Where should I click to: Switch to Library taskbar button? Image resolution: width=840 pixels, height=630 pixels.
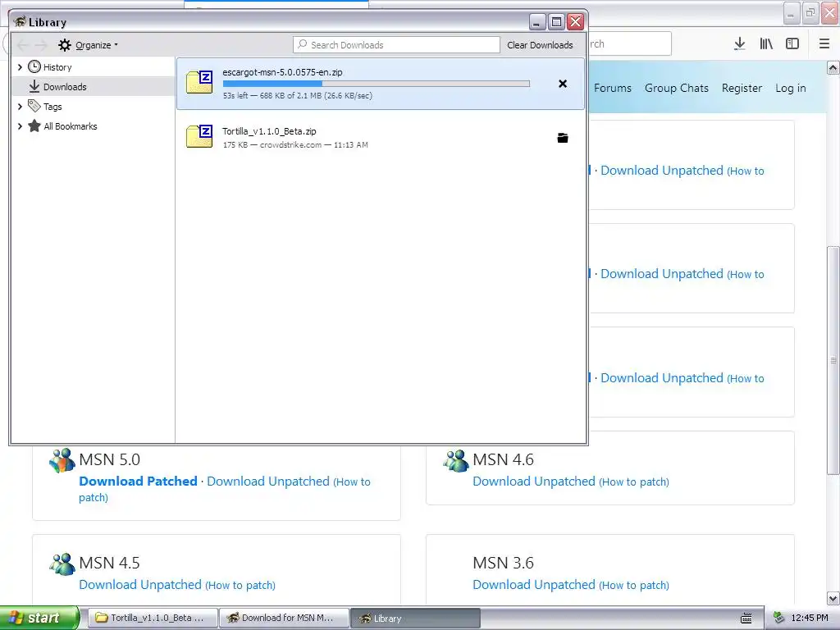[x=415, y=618]
